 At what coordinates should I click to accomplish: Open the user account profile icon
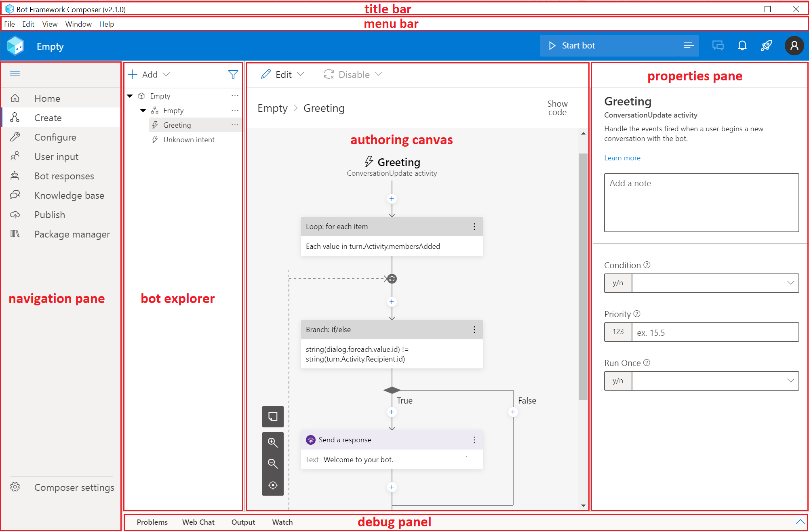click(x=794, y=46)
